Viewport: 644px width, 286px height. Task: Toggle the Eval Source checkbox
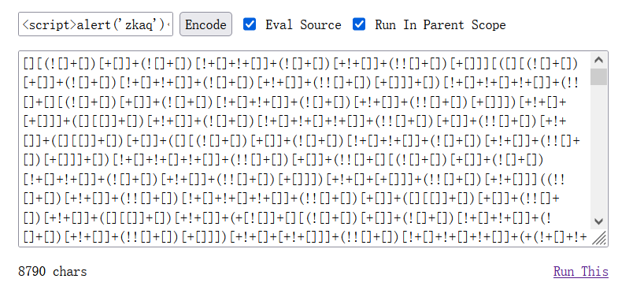pos(250,24)
